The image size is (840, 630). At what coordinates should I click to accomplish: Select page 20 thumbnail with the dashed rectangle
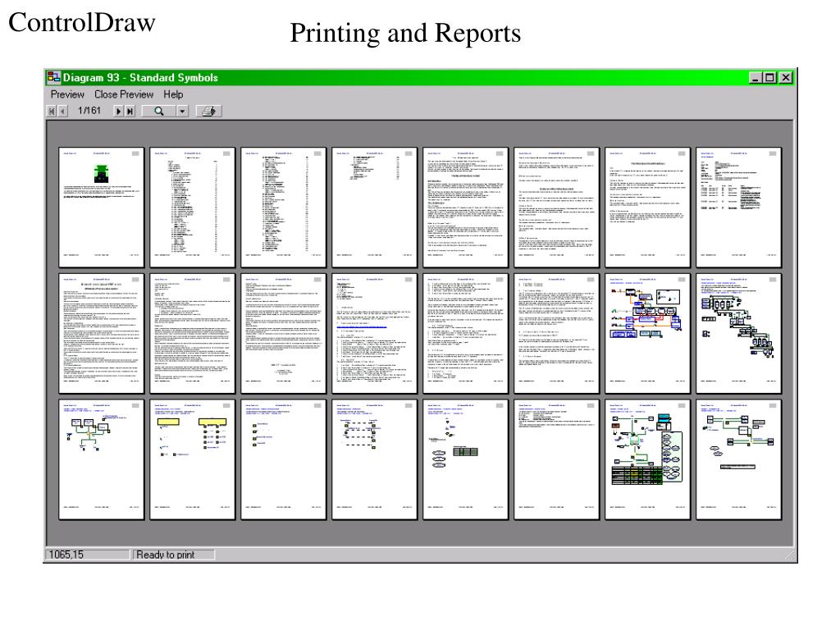(374, 459)
